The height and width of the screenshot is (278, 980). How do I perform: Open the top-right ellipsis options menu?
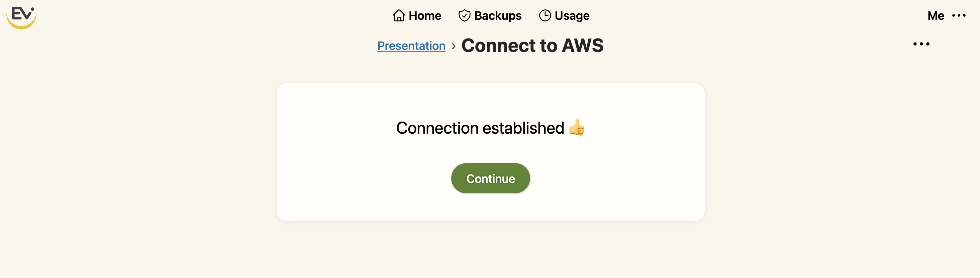(x=959, y=16)
